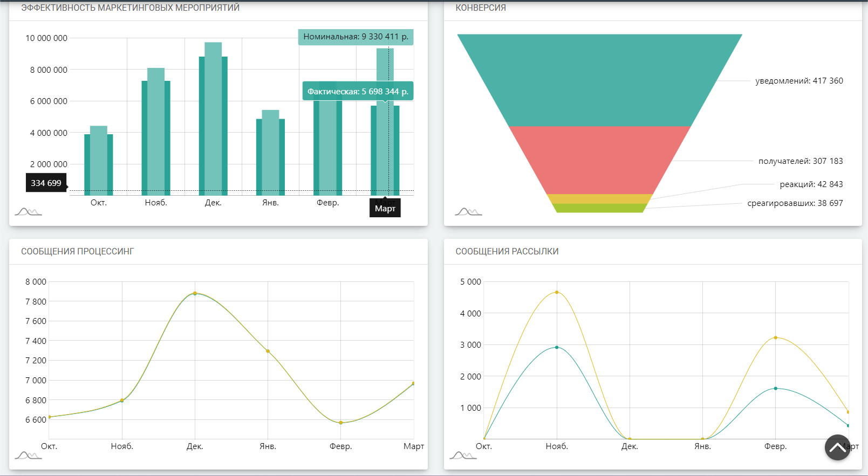Click the amCharts logo in marketing effectiveness chart

point(28,211)
